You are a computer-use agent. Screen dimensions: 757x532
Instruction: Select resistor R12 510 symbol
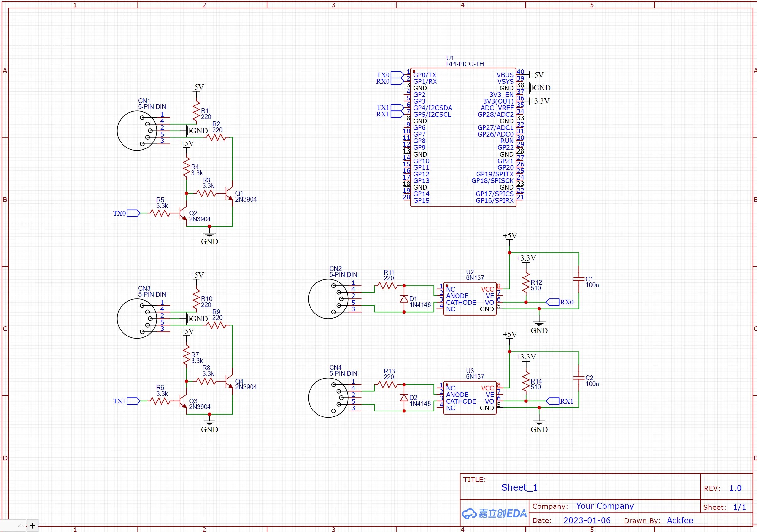(526, 282)
